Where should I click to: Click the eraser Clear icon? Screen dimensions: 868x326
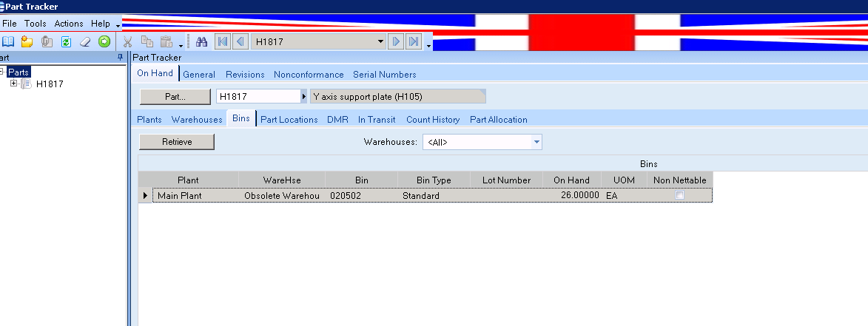(x=84, y=41)
